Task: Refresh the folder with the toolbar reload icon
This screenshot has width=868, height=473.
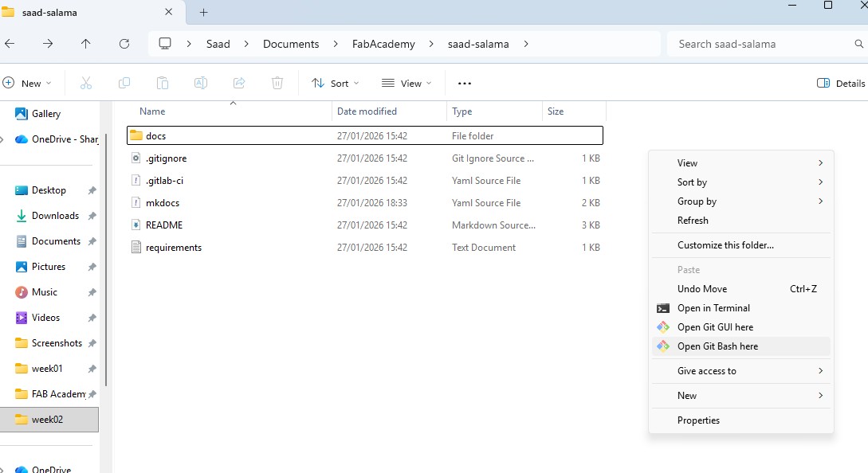Action: 124,44
